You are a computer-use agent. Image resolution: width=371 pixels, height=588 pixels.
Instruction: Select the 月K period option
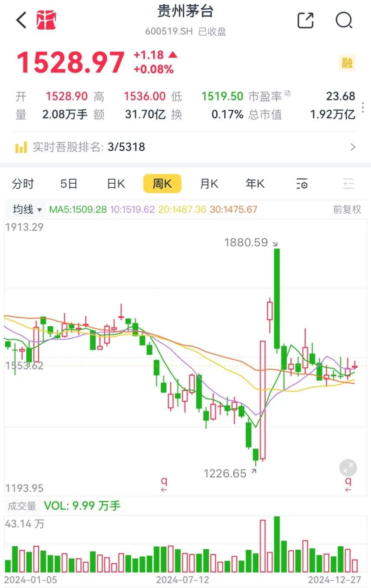coord(209,184)
